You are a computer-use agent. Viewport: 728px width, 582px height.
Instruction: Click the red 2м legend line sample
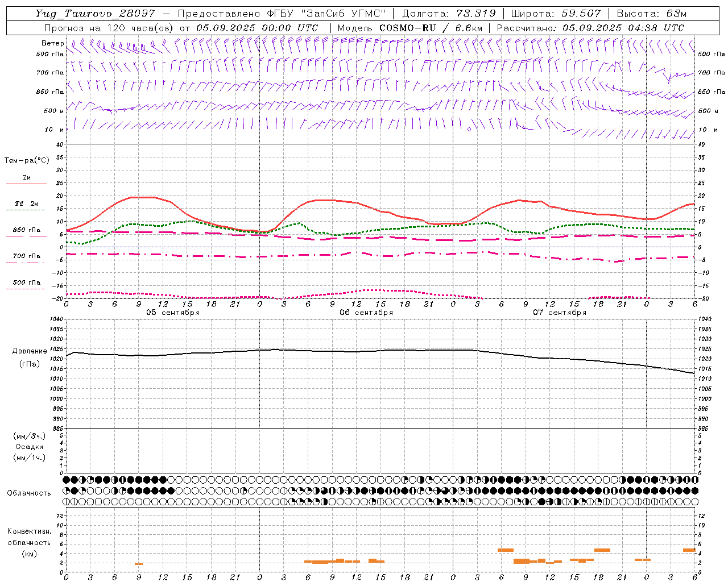[26, 184]
